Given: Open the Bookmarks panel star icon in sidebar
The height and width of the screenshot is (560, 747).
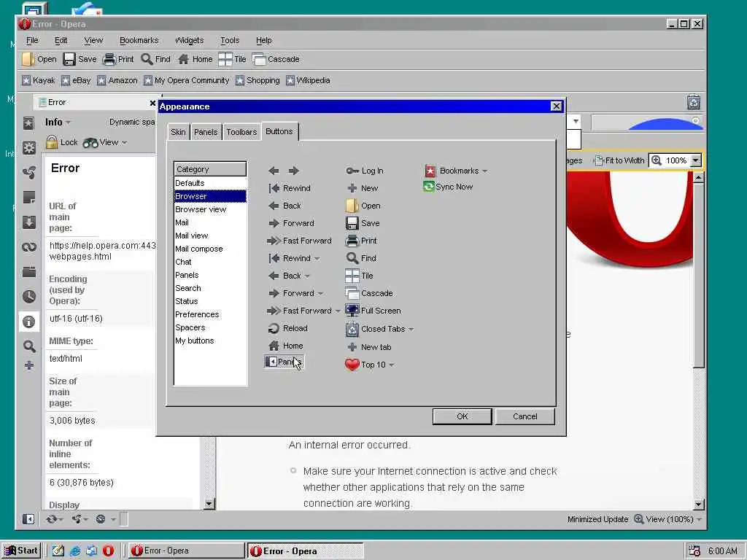Looking at the screenshot, I should click(28, 123).
